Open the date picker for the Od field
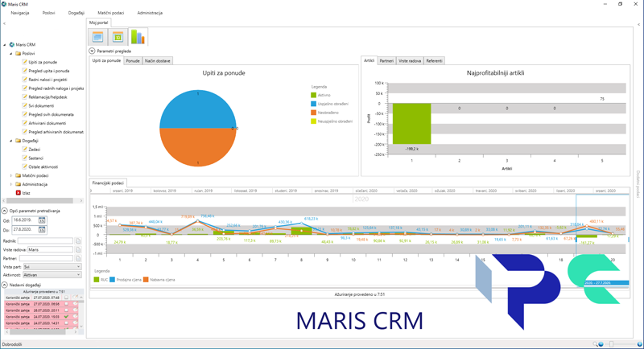Viewport: 644px width, 349px height. pos(42,220)
